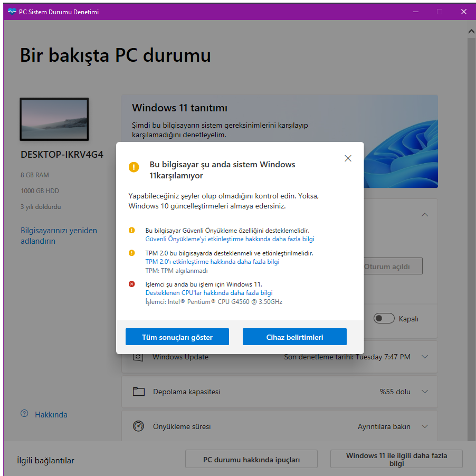Click Windows 11 ile ilgili daha fazla bilgi button
Viewport: 476px width, 476px height.
[x=396, y=459]
